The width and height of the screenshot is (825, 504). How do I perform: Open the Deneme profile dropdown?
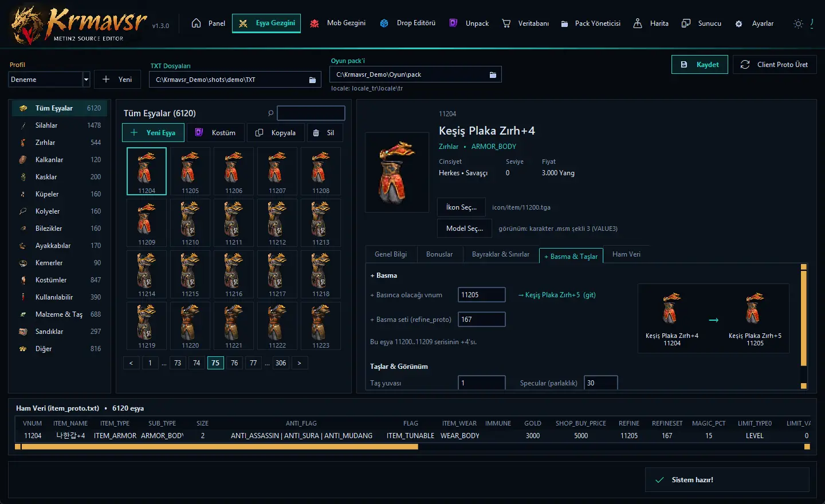(x=50, y=80)
